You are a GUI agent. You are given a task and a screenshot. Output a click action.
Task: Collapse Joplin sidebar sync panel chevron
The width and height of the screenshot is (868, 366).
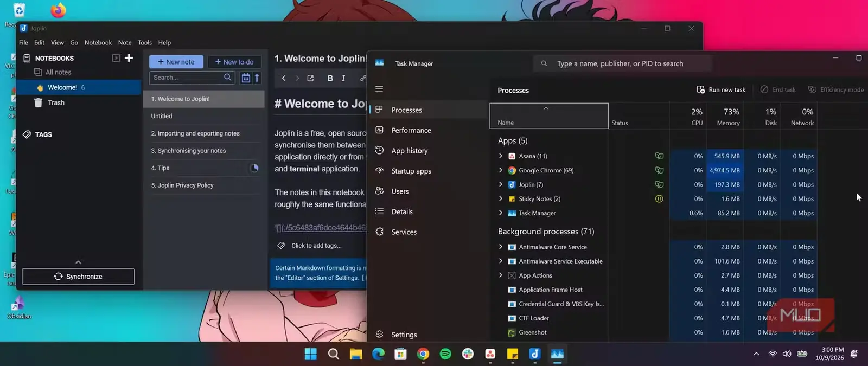[78, 262]
